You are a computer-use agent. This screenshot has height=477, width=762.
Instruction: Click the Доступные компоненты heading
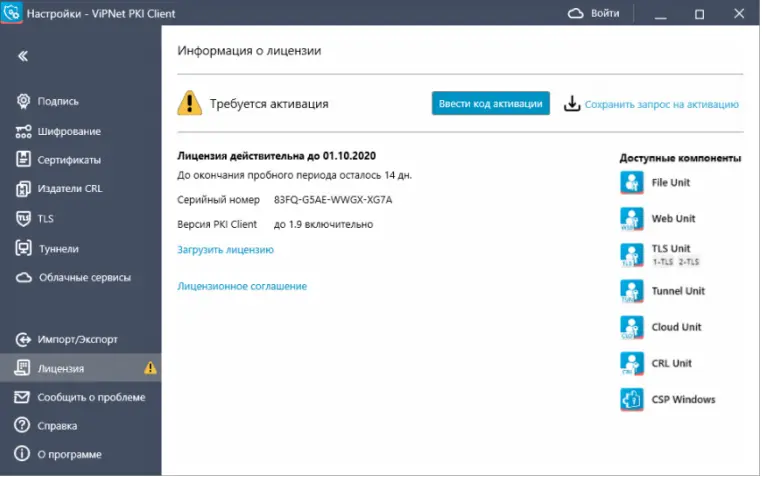pos(680,158)
